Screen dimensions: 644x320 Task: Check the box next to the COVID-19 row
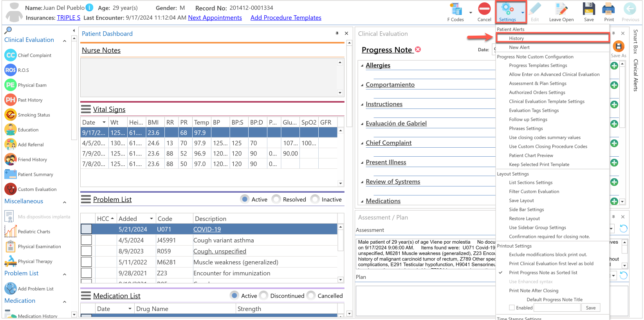pos(86,229)
